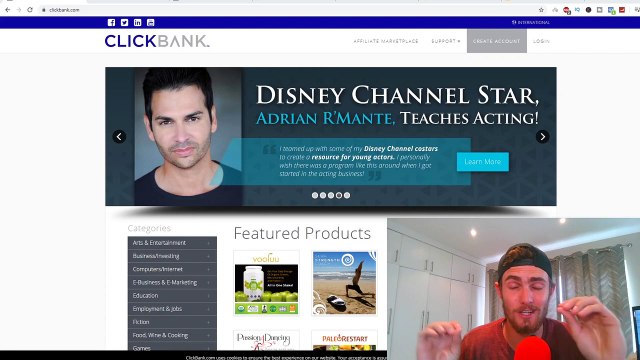Click the ClickBank logo
This screenshot has width=640, height=360.
tap(157, 41)
